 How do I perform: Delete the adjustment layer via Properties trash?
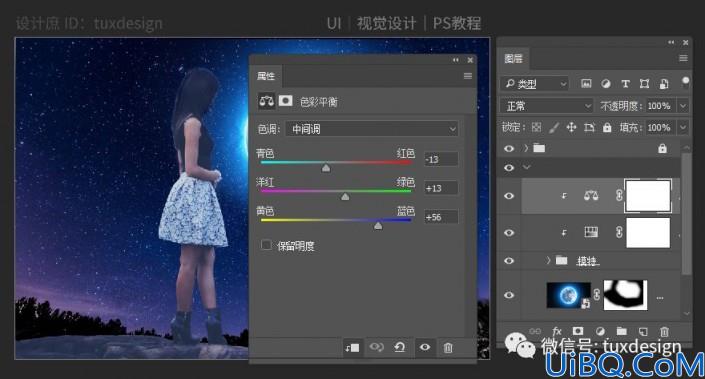coord(448,348)
